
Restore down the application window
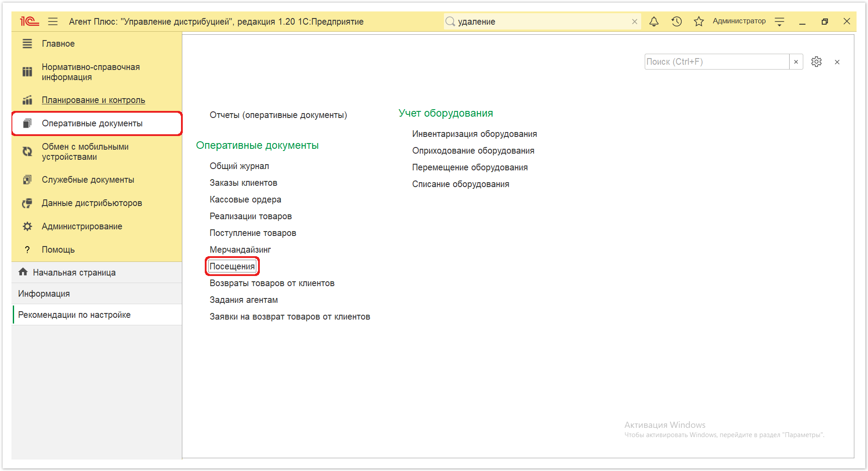point(825,22)
